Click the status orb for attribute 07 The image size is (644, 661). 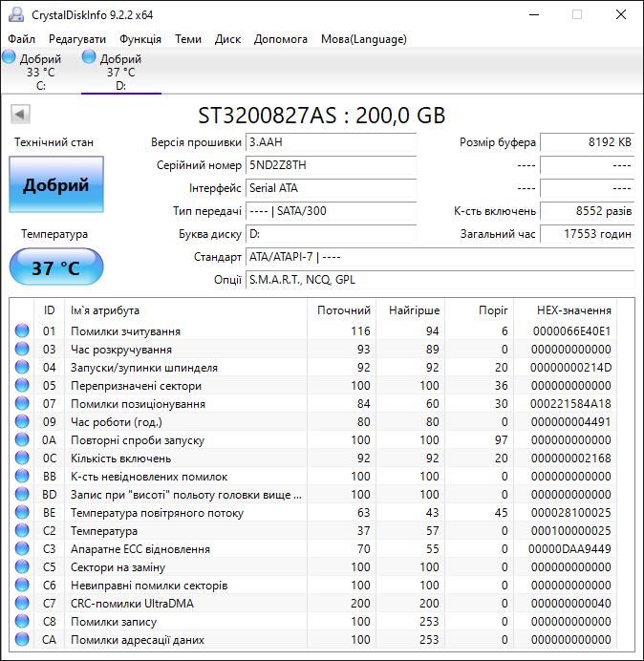pos(22,403)
